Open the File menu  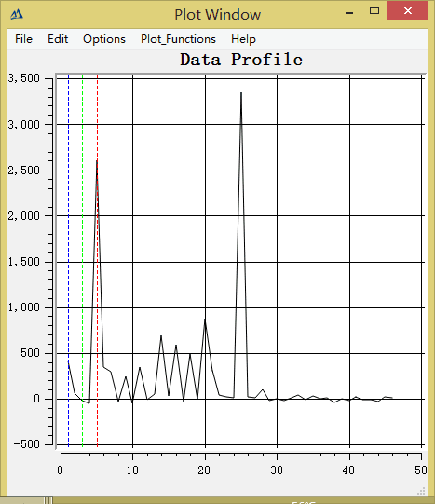coord(24,39)
